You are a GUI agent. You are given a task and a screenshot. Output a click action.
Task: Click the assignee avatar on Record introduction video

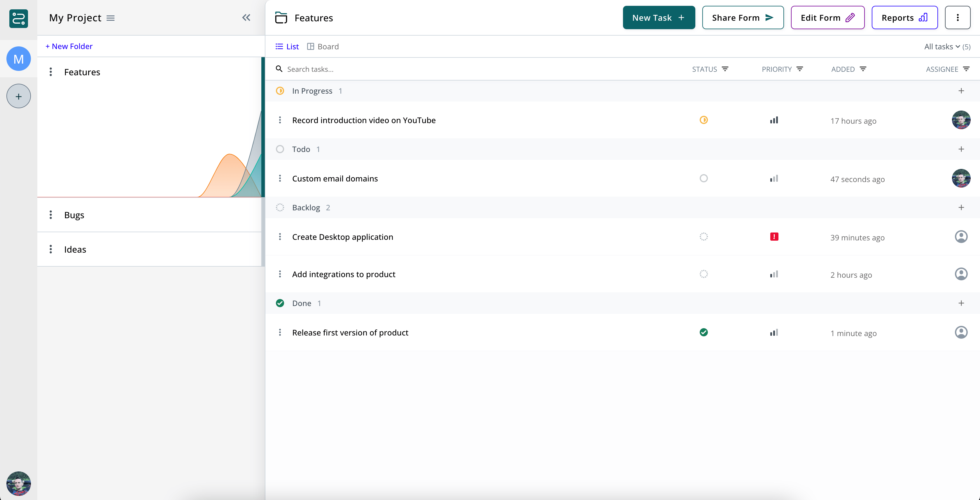961,120
